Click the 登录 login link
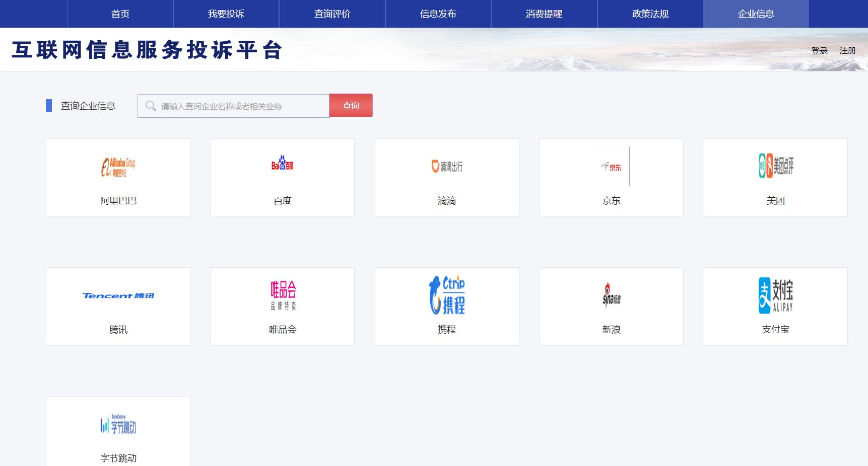Screen dimensions: 868x466 820,50
